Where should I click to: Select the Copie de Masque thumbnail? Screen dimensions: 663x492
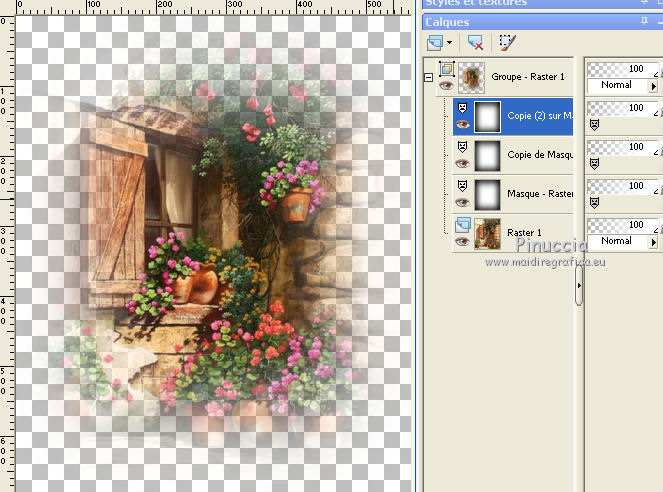488,156
